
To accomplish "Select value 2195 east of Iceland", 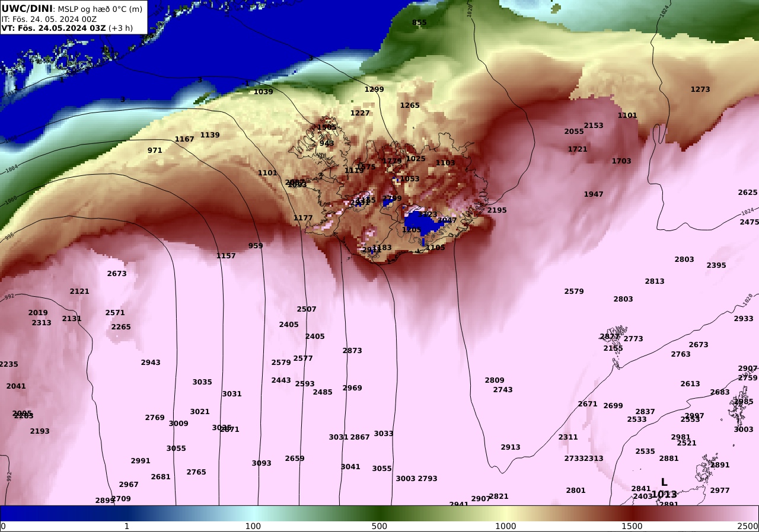I will click(x=497, y=210).
